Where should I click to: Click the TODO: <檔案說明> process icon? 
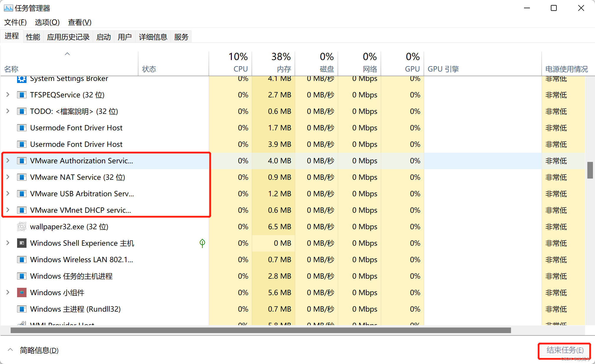22,111
